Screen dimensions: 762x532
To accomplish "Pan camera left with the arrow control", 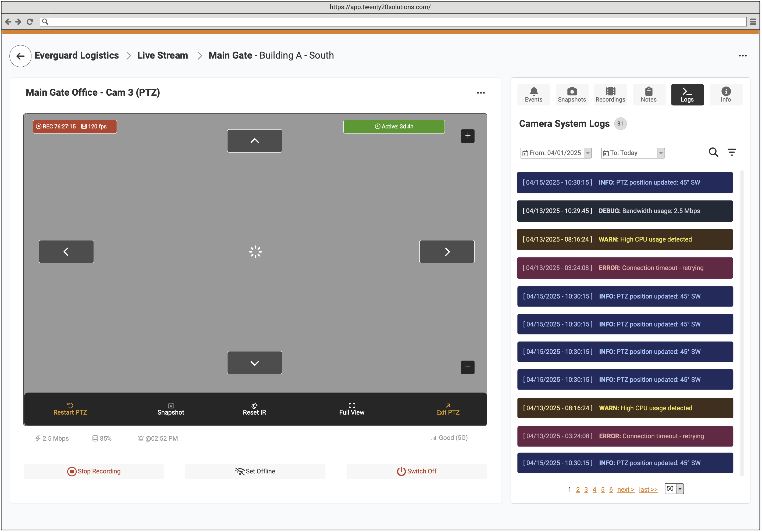I will click(66, 251).
